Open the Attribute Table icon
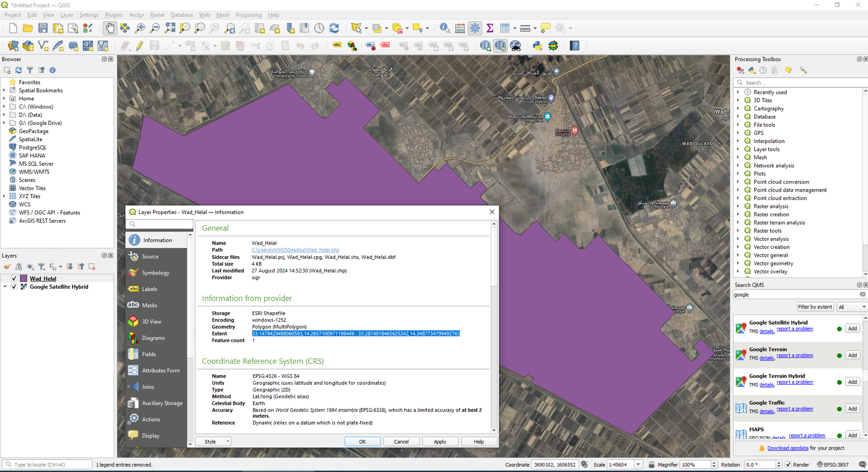868x472 pixels. pos(505,28)
